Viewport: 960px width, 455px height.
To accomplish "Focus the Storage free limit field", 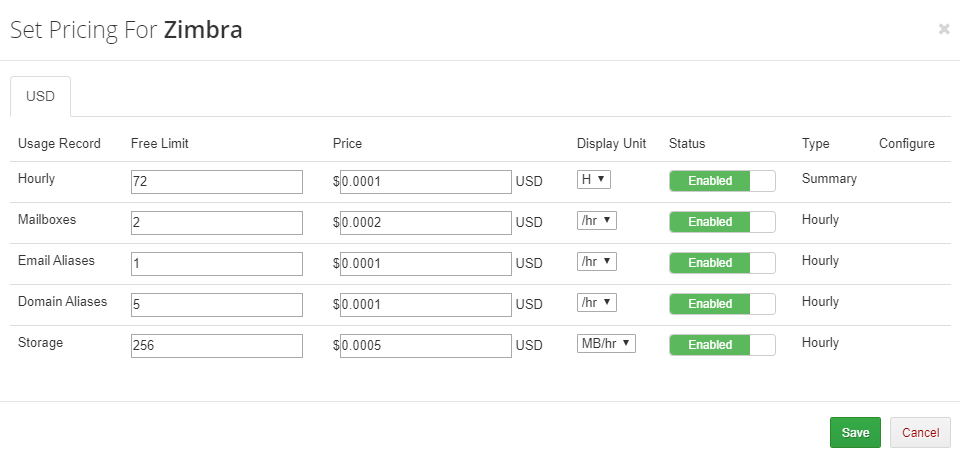I will [x=217, y=346].
